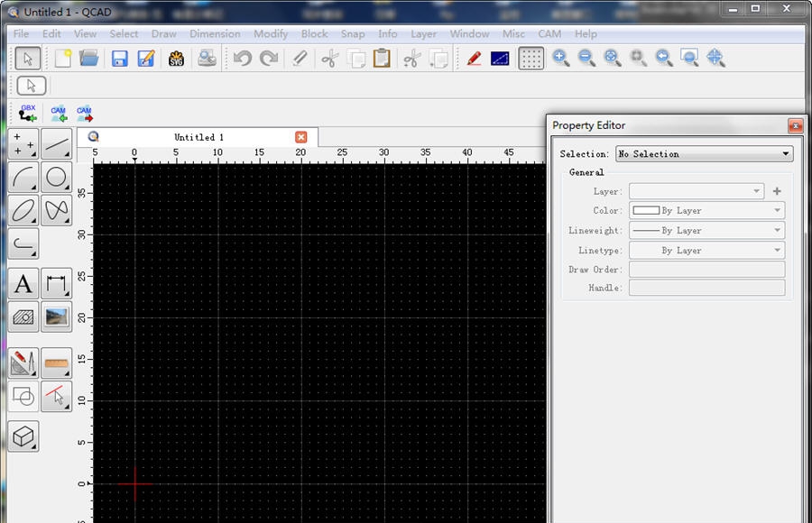The image size is (812, 523).
Task: Open the Lineweight By Layer dropdown
Action: 706,231
